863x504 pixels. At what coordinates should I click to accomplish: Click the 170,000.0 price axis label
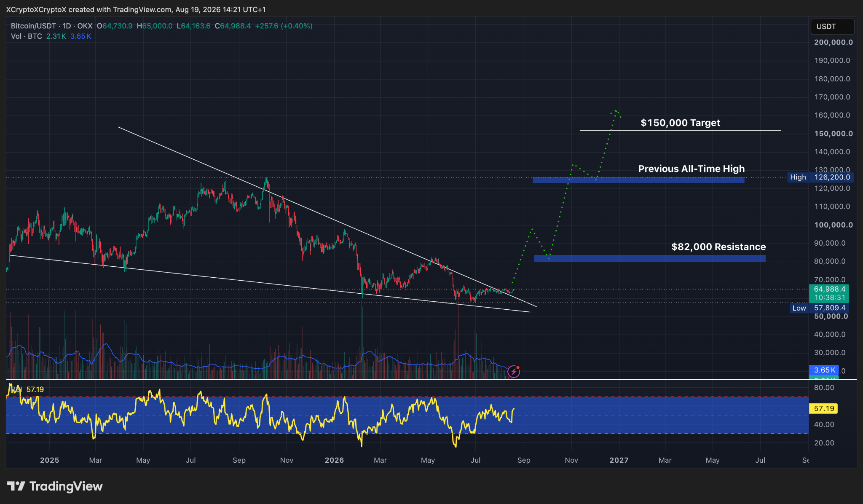click(x=832, y=97)
